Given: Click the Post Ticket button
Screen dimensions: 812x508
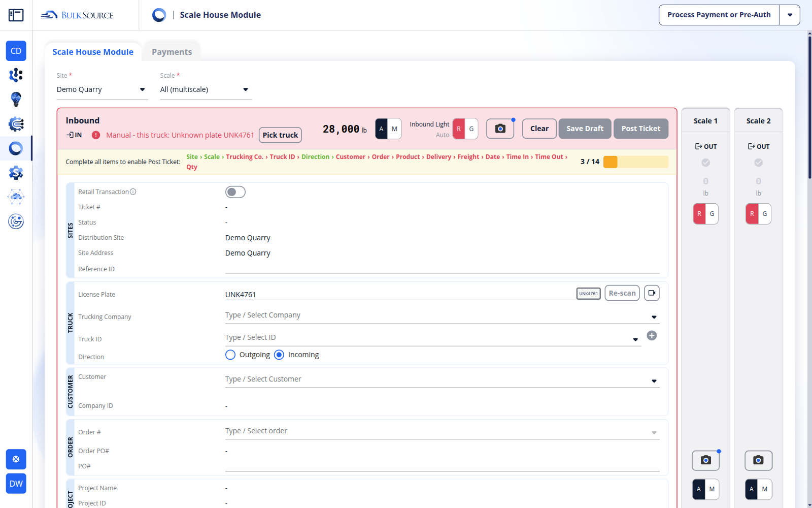Looking at the screenshot, I should point(641,129).
